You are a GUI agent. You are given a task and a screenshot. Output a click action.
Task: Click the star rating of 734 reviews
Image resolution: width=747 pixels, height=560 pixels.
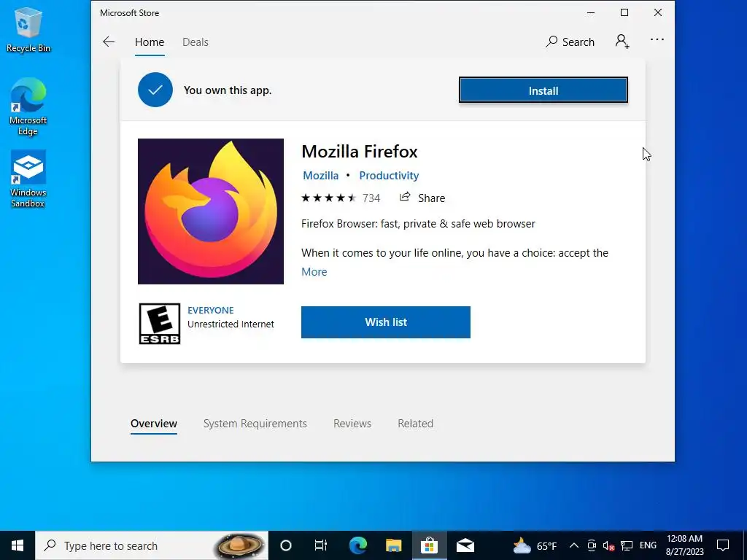329,198
